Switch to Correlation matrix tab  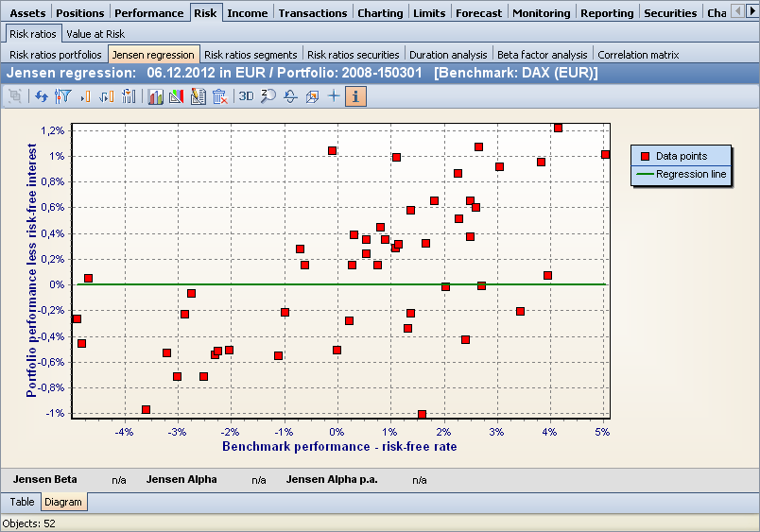tap(638, 55)
